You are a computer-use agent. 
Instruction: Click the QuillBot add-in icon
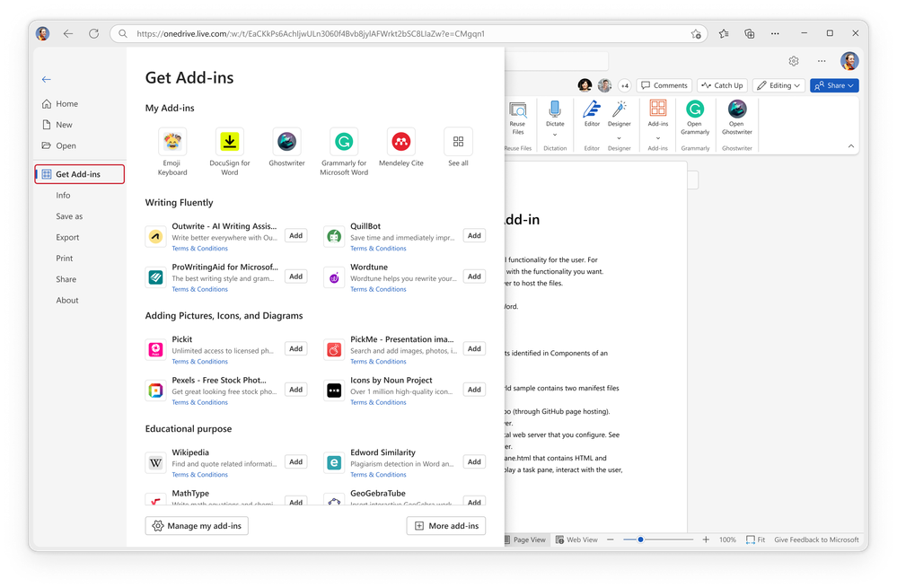point(334,236)
